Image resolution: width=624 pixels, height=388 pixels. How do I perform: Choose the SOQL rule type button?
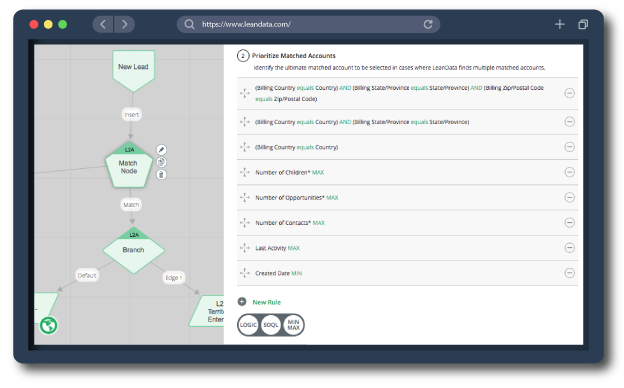pyautogui.click(x=271, y=325)
